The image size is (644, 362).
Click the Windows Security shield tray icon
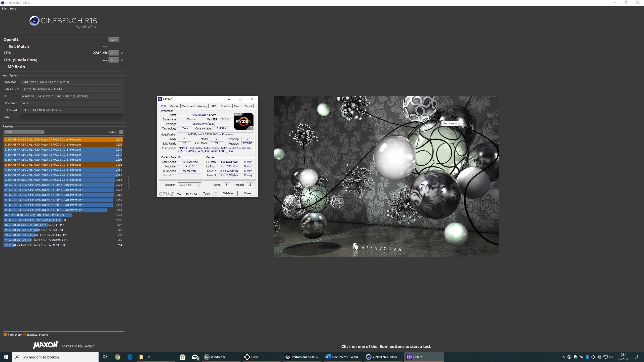[575, 357]
